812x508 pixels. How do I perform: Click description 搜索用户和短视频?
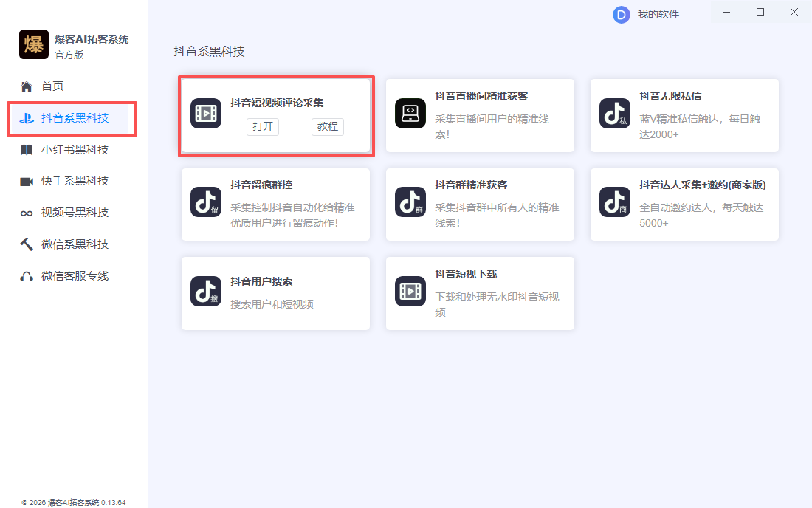pyautogui.click(x=272, y=304)
